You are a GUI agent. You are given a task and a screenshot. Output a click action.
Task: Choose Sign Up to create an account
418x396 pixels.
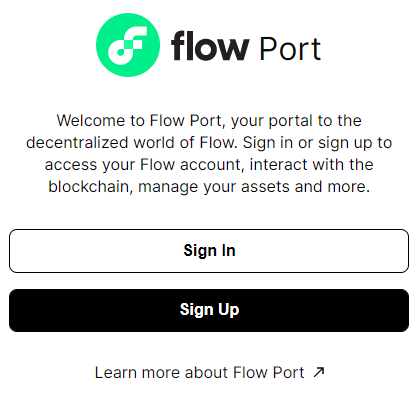209,310
